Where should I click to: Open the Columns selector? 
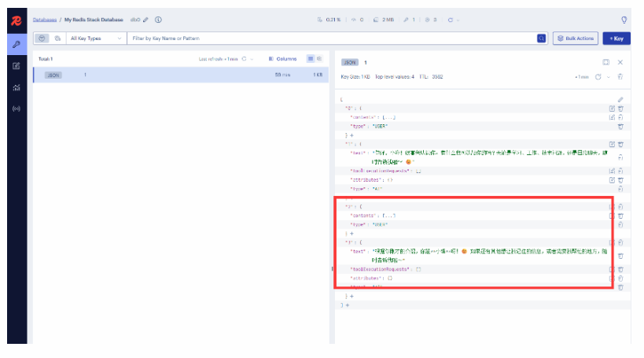282,59
